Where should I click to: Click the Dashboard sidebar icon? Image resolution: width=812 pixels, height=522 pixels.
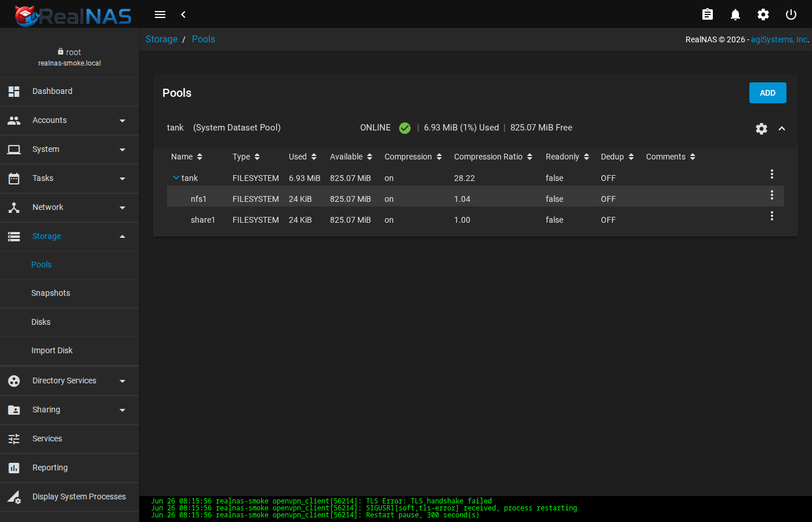pos(14,92)
